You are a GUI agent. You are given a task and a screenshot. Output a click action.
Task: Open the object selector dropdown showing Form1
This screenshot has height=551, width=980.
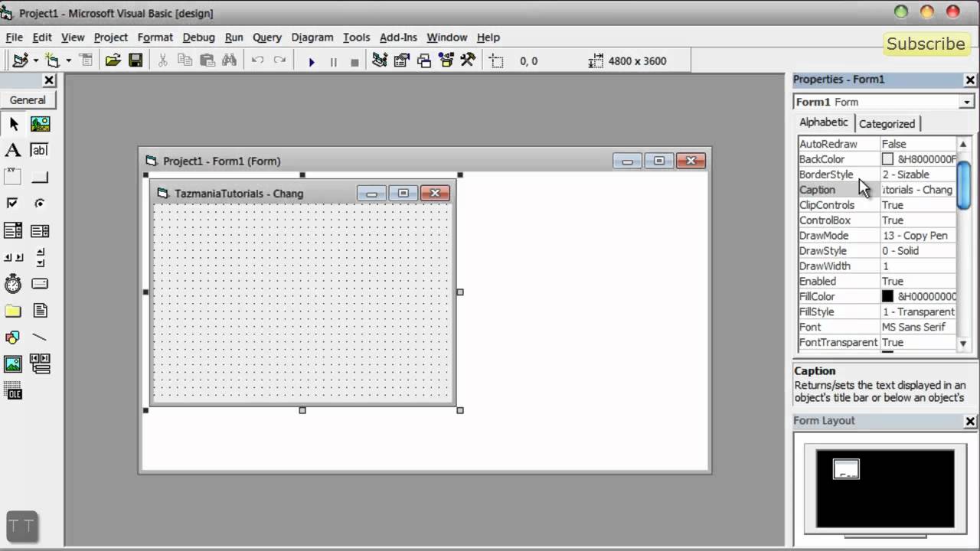pos(966,102)
